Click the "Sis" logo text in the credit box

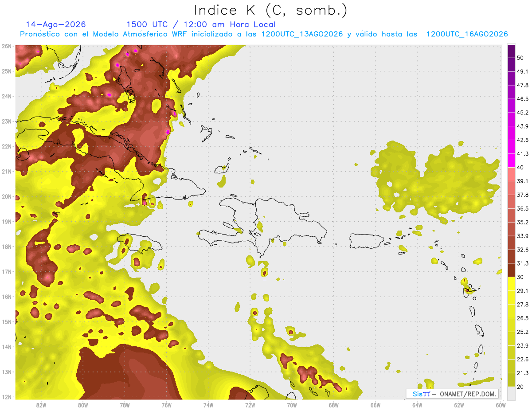417,394
